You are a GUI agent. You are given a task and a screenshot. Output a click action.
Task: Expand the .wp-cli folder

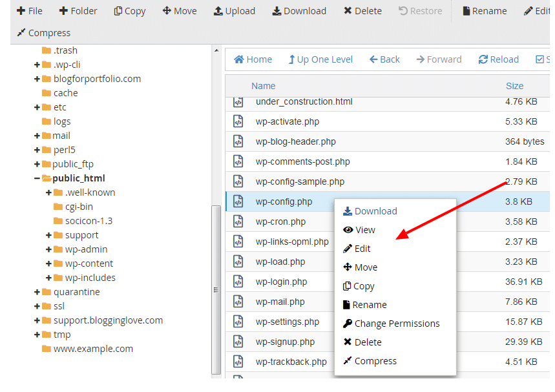37,65
